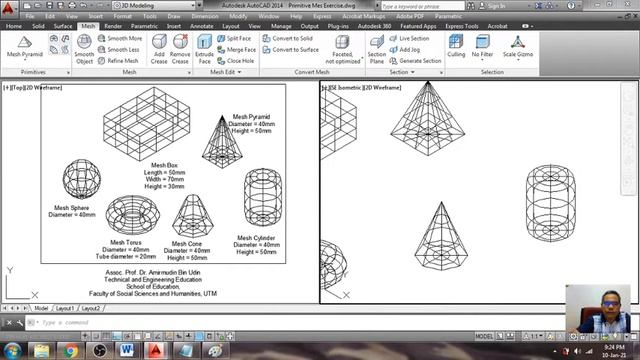Toggle Object Snap in the status bar
Viewport: 640px width, 360px height.
(x=137, y=336)
